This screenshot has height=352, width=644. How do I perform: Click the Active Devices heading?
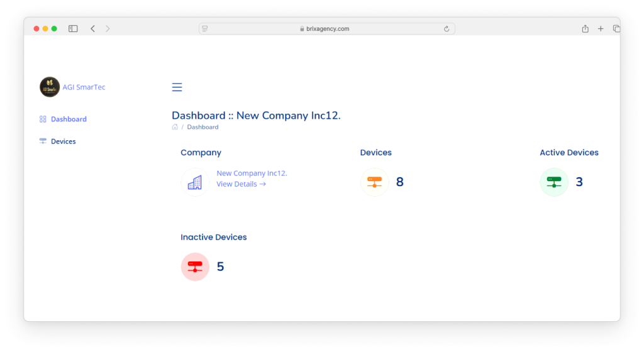(569, 153)
